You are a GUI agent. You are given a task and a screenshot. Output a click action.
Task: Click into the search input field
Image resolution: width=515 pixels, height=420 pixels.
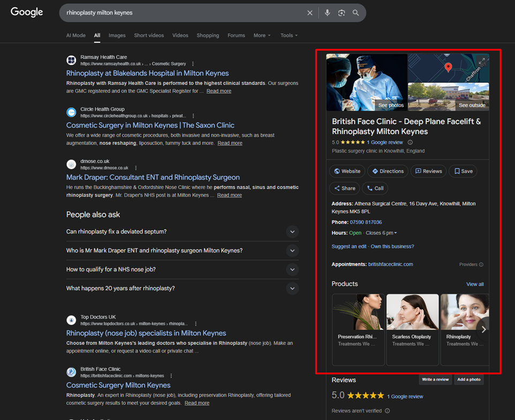point(184,13)
